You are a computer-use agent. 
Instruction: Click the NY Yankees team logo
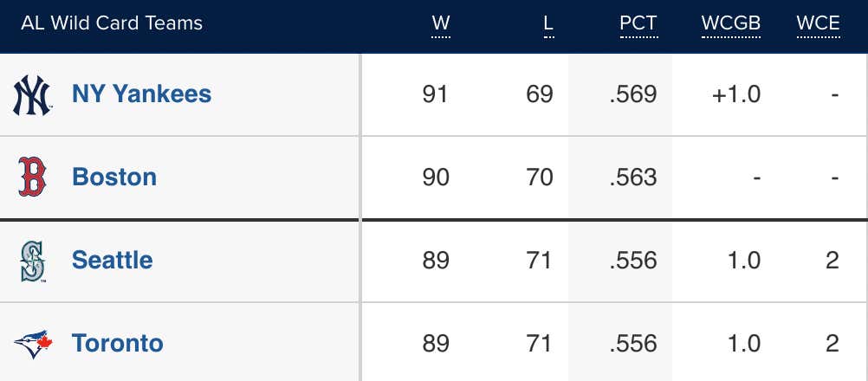[x=32, y=94]
